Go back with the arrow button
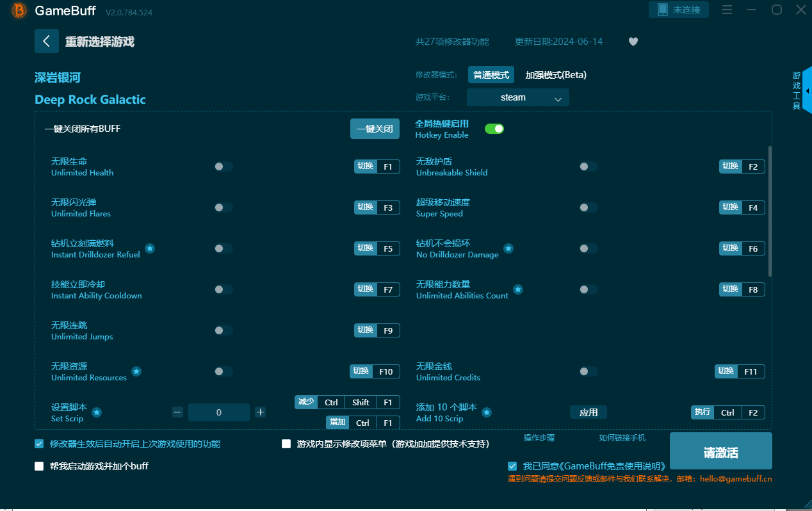Image resolution: width=812 pixels, height=511 pixels. [46, 41]
